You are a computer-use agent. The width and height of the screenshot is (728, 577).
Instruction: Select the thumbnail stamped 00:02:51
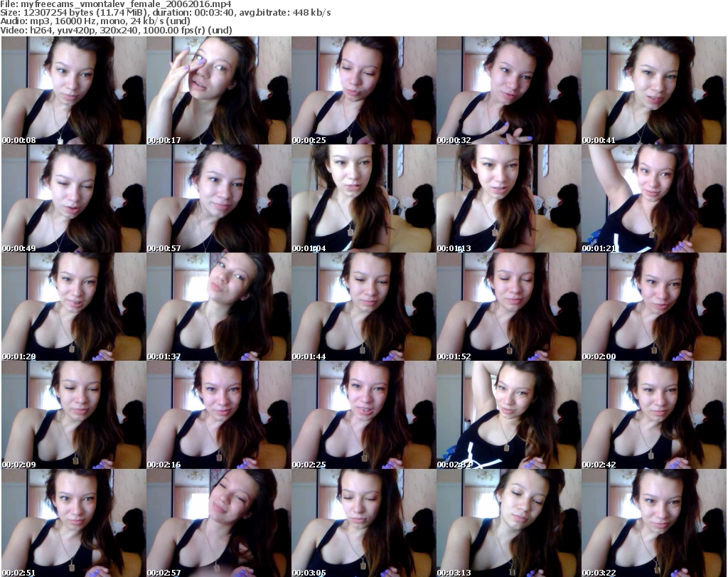tap(74, 523)
